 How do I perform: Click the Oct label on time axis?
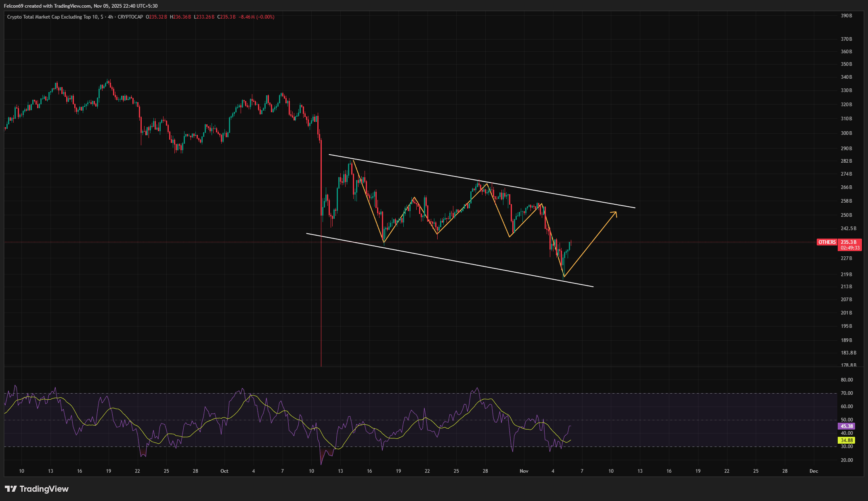click(224, 471)
